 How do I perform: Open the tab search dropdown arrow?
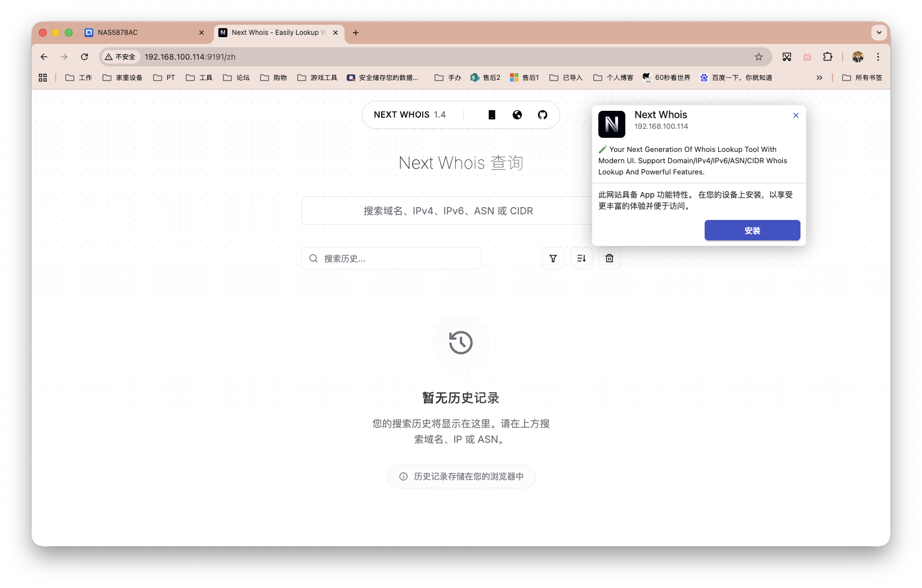878,33
